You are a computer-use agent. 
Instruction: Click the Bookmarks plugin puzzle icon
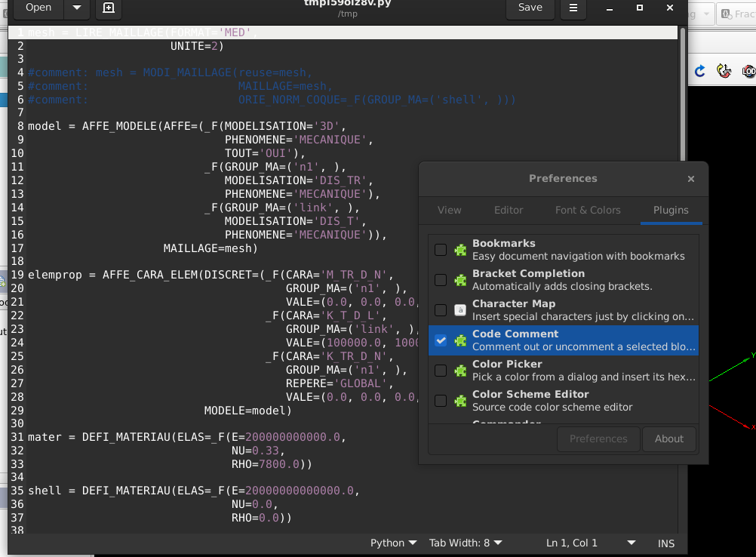coord(460,250)
